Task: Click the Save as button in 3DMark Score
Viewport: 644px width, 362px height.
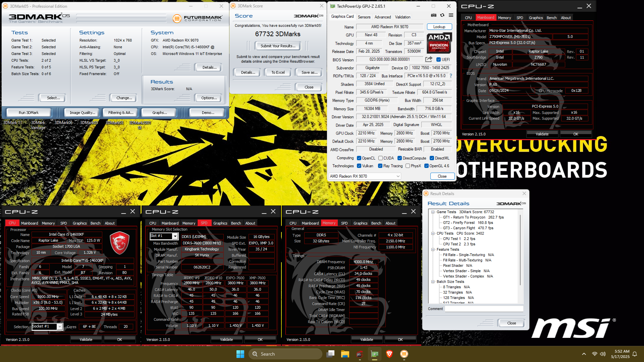Action: (309, 72)
